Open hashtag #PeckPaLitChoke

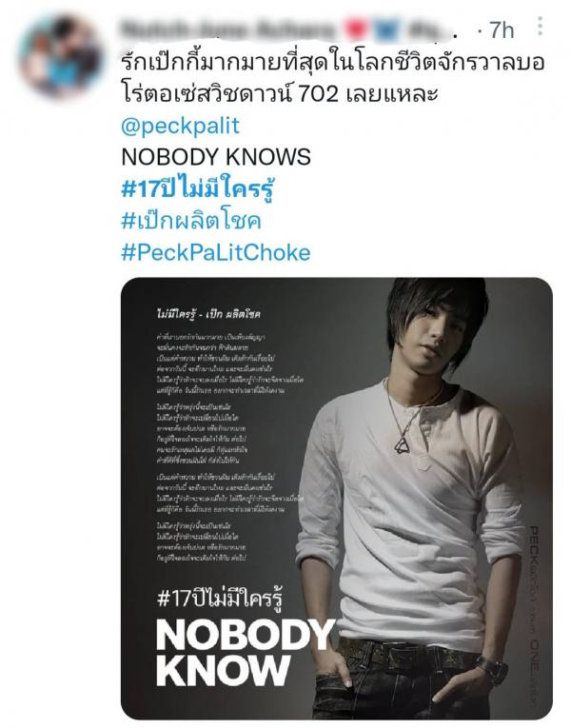216,252
